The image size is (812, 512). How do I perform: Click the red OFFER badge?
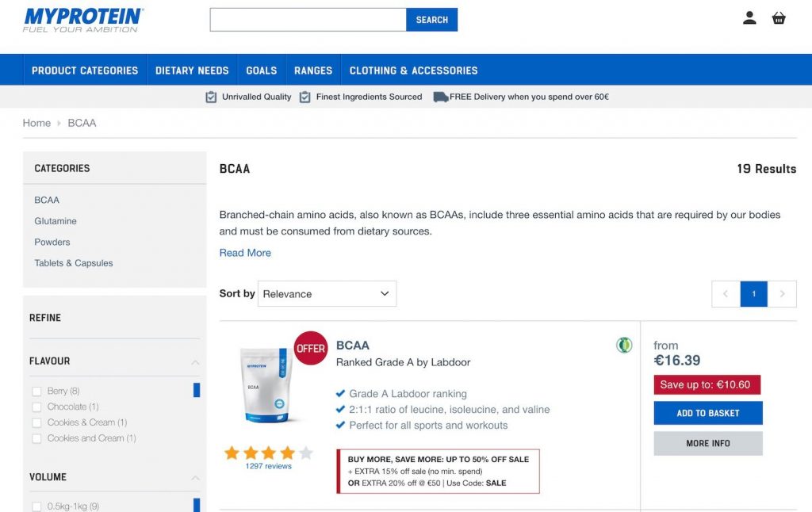click(311, 348)
